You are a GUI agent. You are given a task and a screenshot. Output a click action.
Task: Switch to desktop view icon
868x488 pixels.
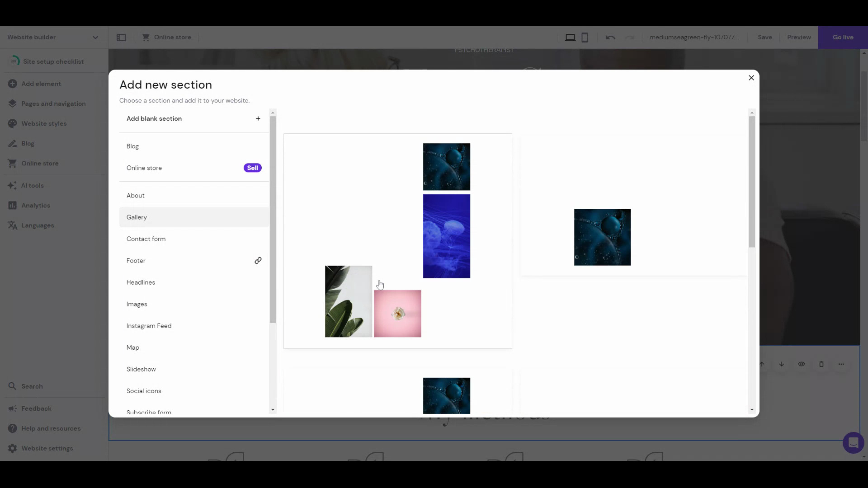point(570,38)
